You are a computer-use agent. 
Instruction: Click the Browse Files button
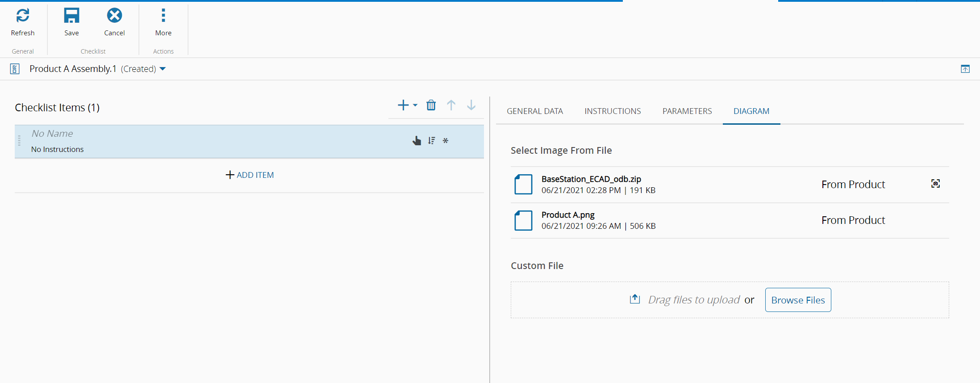[798, 300]
